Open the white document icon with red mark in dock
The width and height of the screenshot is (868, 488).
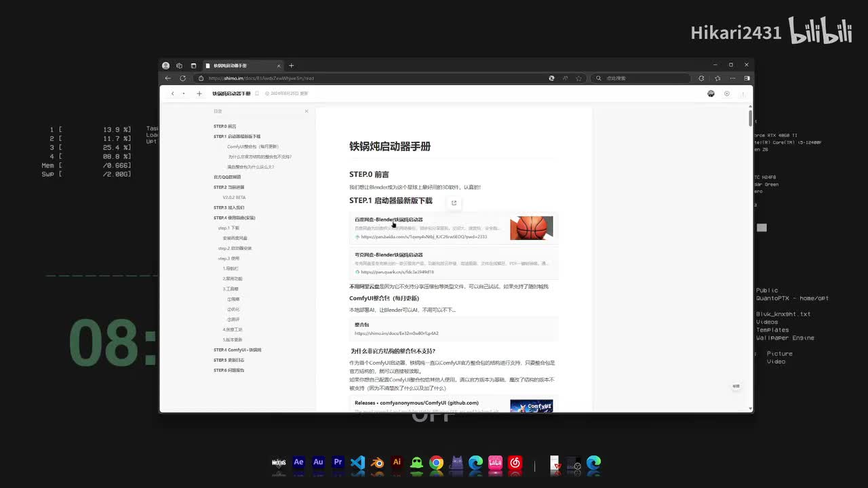(x=555, y=463)
